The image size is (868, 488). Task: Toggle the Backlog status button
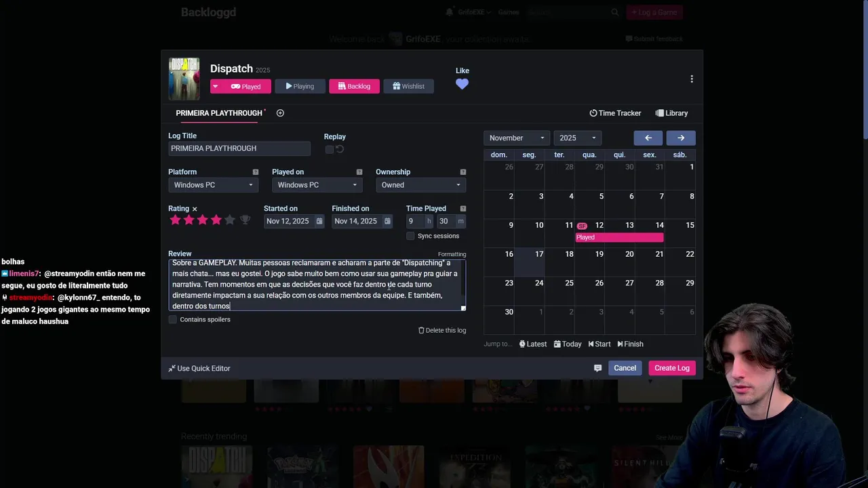coord(354,86)
